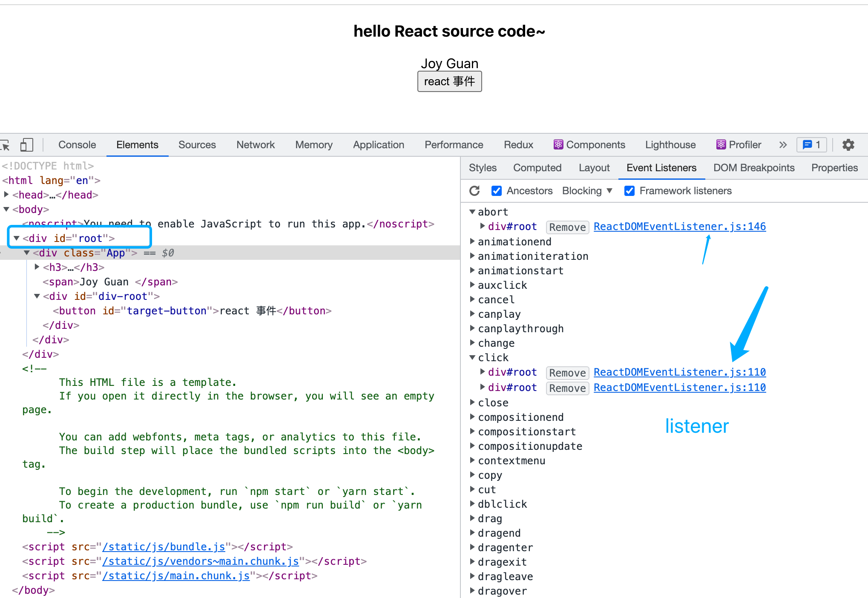This screenshot has width=868, height=598.
Task: Open first ReactDOMEventListener.js:110 link under click
Action: click(680, 372)
